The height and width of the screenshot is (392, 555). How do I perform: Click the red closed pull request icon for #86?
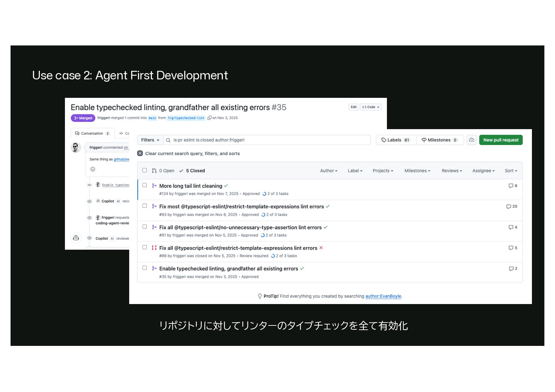click(154, 248)
